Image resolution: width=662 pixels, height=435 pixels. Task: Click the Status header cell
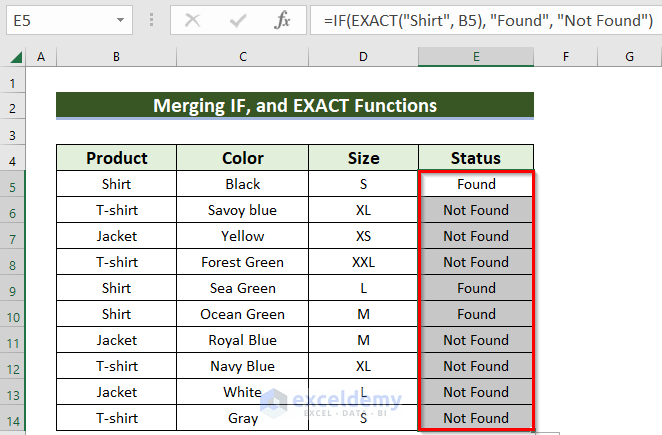click(x=476, y=158)
